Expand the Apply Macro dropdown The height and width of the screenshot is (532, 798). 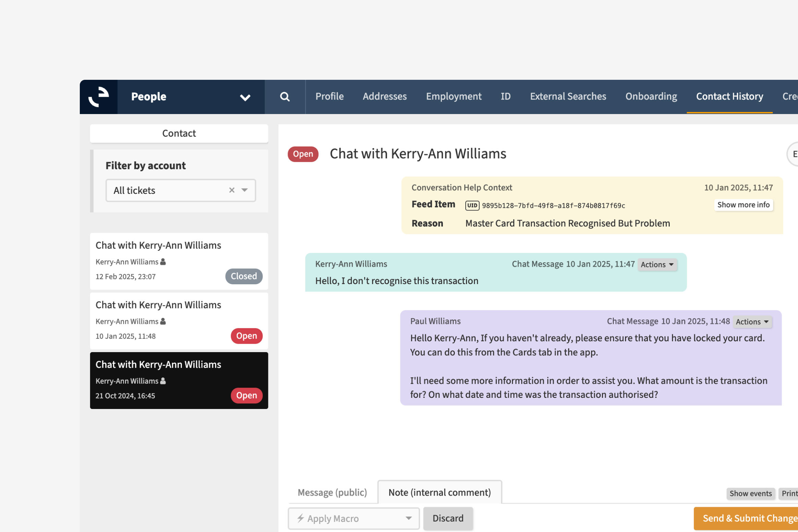409,518
